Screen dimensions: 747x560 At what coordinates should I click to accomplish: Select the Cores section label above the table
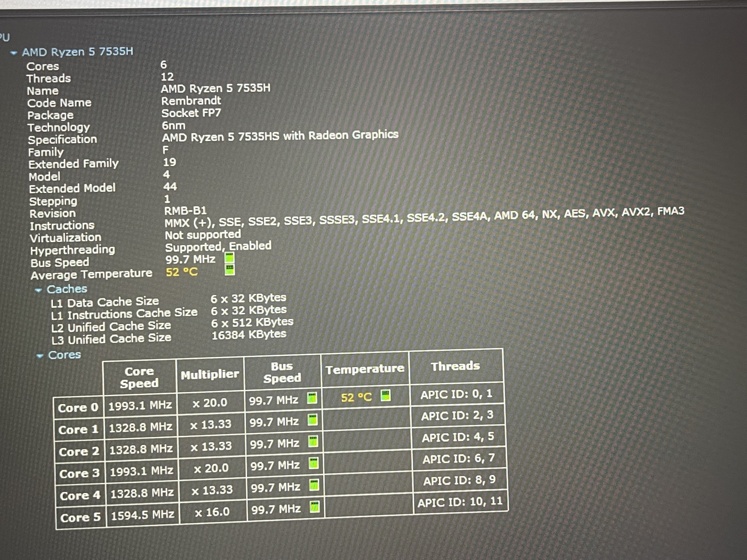65,355
